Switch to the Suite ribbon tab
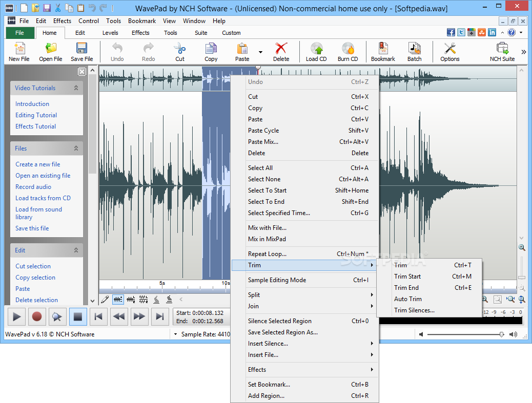Viewport: 532px width, 403px height. point(201,33)
